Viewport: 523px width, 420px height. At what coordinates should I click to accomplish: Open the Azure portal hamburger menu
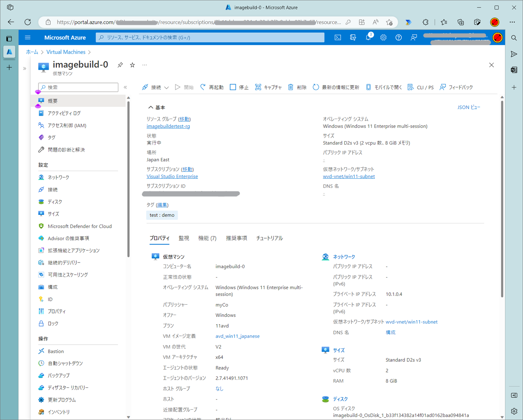click(27, 38)
